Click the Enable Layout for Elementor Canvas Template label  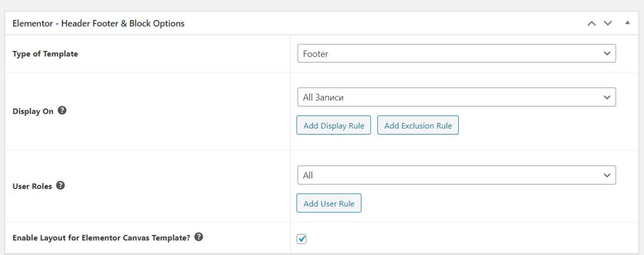pyautogui.click(x=101, y=237)
